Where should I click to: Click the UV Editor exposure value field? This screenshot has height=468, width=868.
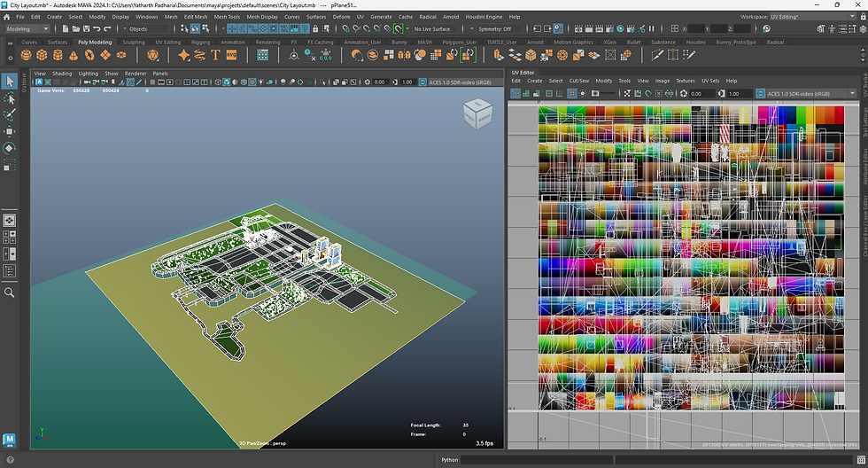click(x=701, y=94)
